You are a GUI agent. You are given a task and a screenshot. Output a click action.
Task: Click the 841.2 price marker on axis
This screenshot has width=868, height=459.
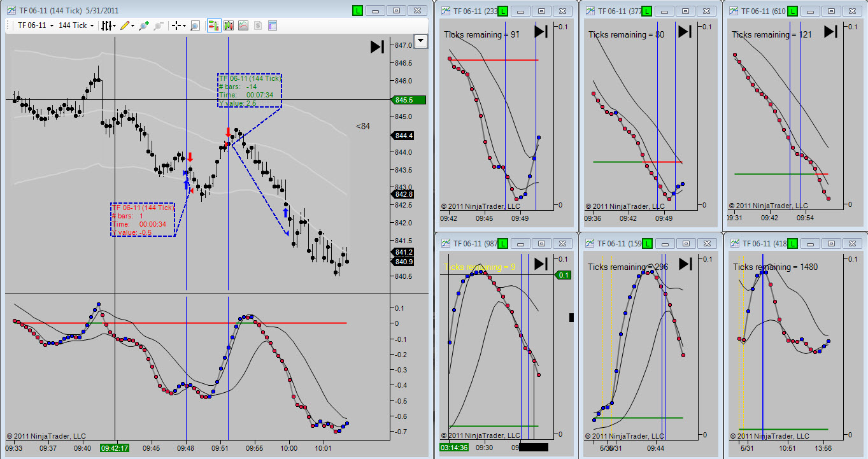(x=404, y=252)
